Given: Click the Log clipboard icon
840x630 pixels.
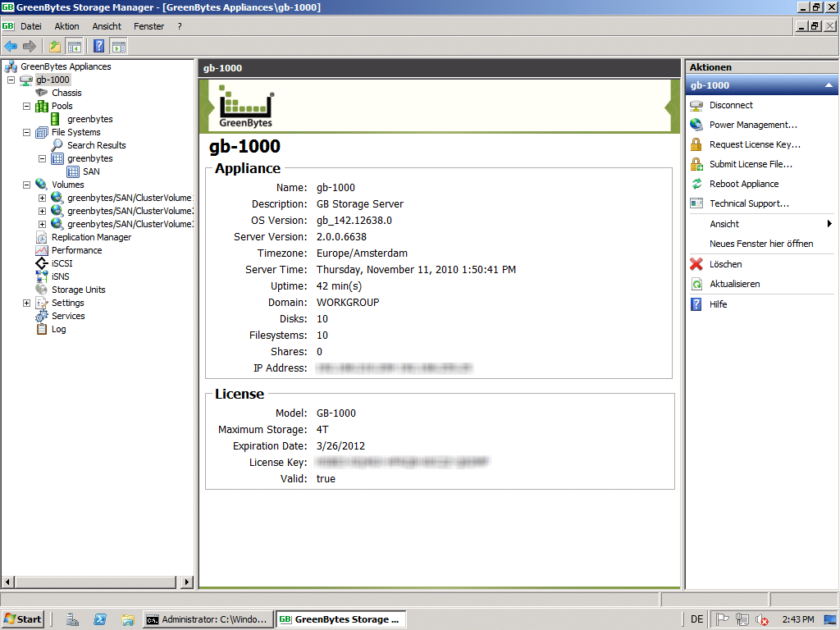Looking at the screenshot, I should (41, 329).
